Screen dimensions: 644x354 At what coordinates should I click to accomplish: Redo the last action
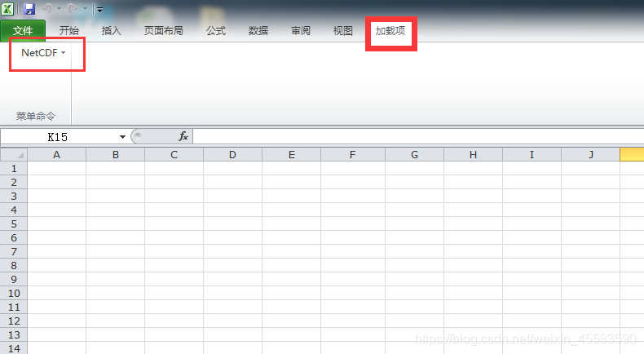tap(73, 9)
